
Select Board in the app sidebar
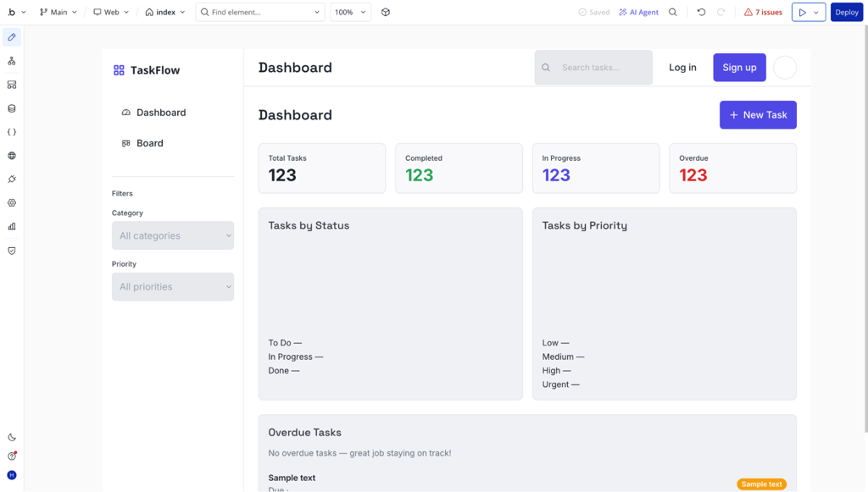142,143
